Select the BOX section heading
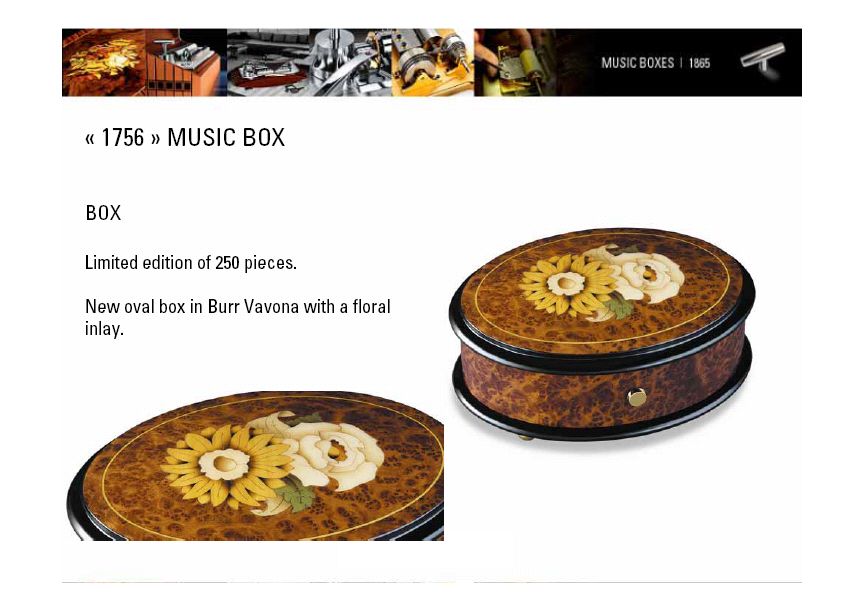864x611 pixels. [103, 213]
